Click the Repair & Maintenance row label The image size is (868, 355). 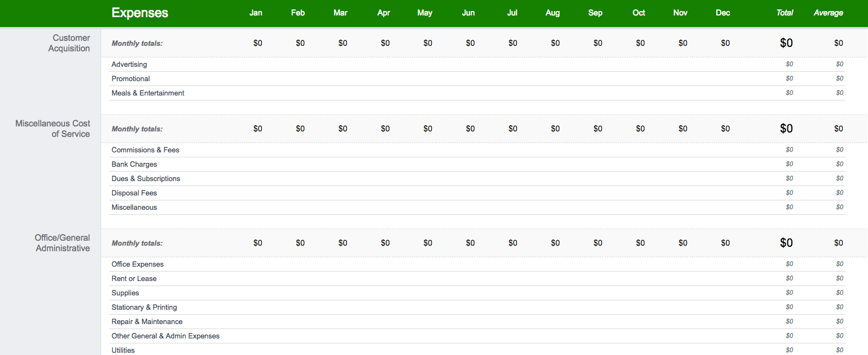147,322
